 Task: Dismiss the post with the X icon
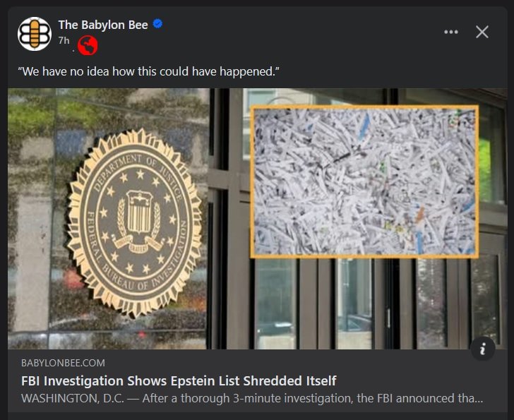[482, 32]
